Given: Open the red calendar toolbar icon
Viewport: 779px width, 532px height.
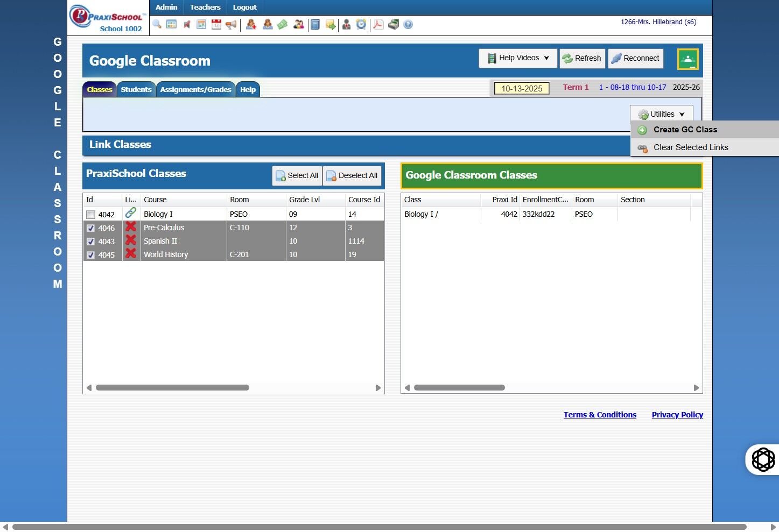Looking at the screenshot, I should coord(216,24).
